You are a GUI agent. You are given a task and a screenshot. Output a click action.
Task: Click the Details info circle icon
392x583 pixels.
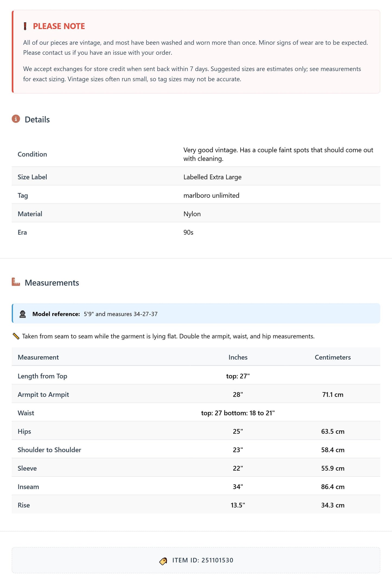click(x=16, y=119)
